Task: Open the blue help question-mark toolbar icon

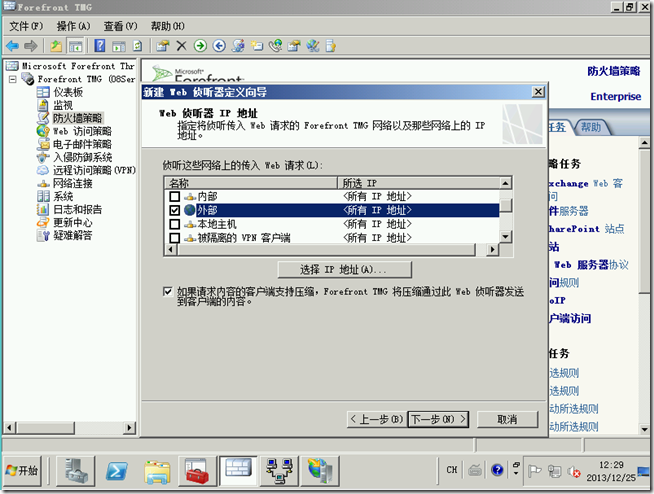Action: point(100,45)
